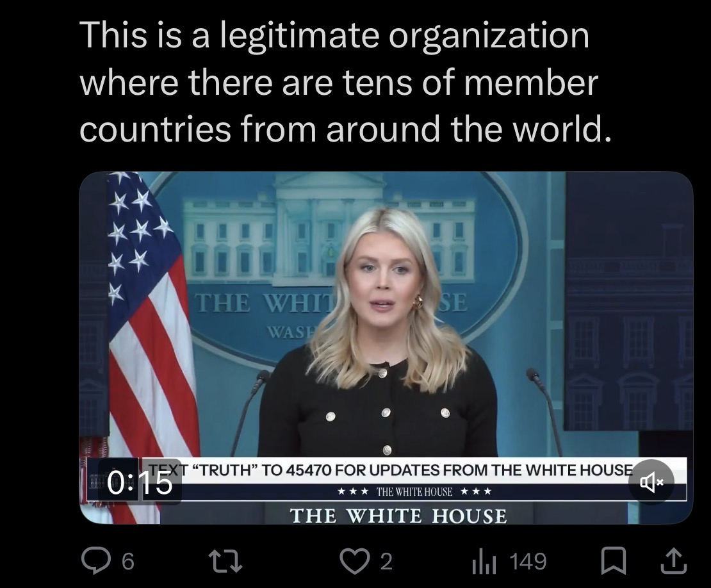
Task: Repost this tweet using the retweet icon
Action: click(225, 561)
